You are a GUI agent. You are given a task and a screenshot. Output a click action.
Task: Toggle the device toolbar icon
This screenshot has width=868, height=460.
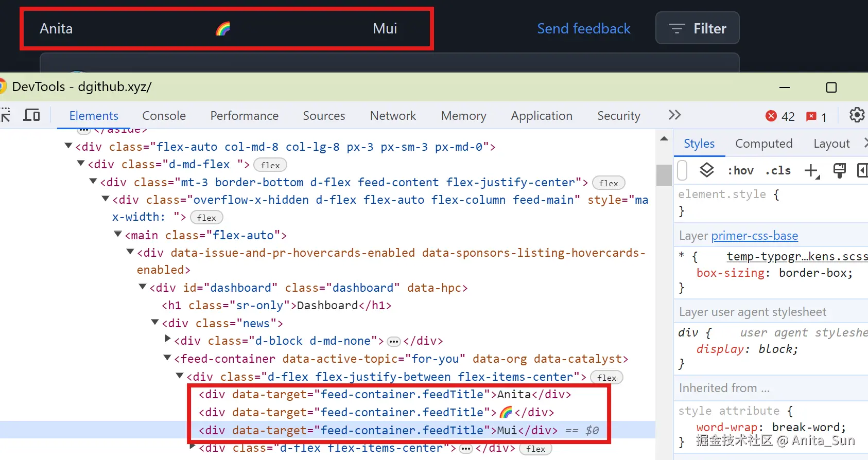coord(31,115)
